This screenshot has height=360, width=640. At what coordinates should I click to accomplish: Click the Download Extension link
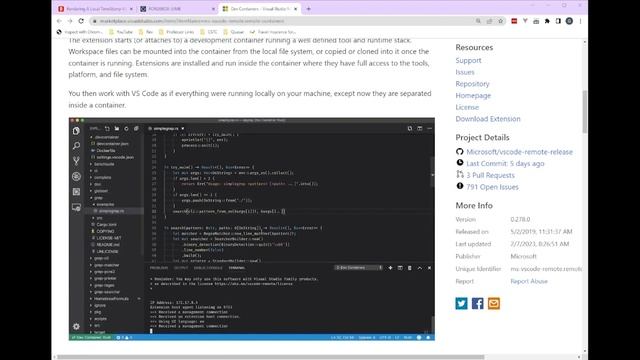pos(488,119)
